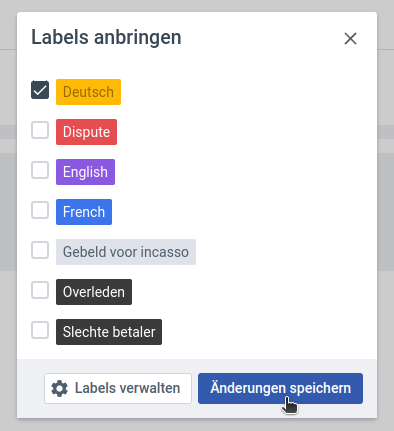Mark the Slechte betaler checkbox
394x431 pixels.
point(40,330)
